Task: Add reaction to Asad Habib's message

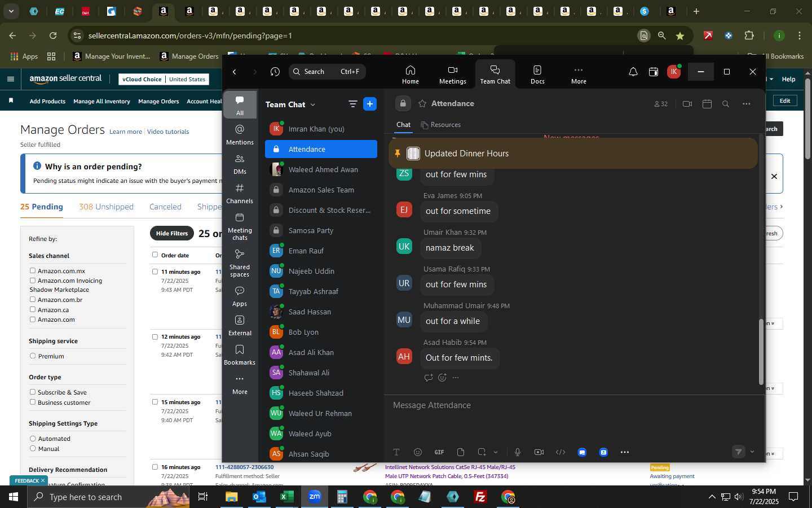Action: coord(442,378)
